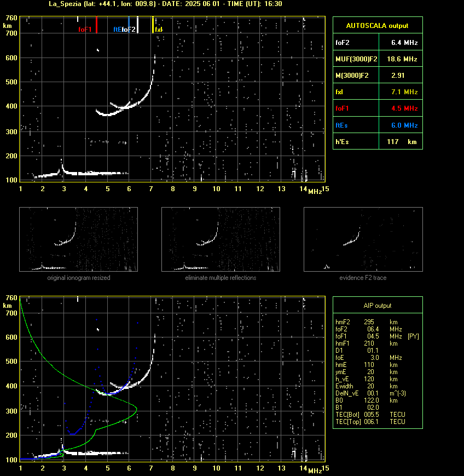
Task: Select the foE 3.0 MHz row
Action: (x=369, y=358)
